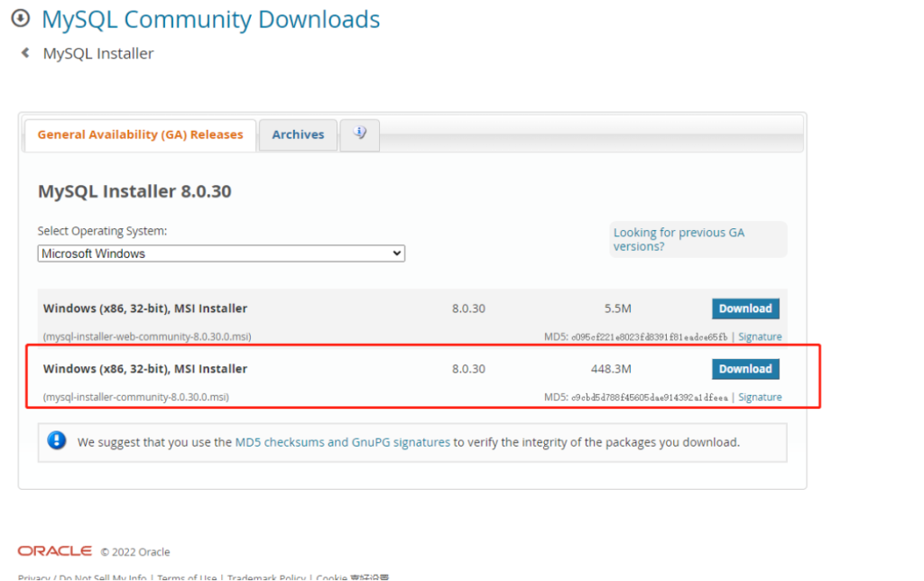
Task: Switch to the Archives tab
Action: pyautogui.click(x=298, y=135)
